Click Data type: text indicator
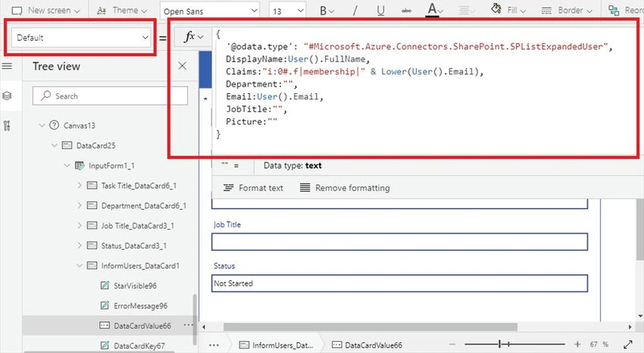The image size is (644, 353). pyautogui.click(x=292, y=165)
